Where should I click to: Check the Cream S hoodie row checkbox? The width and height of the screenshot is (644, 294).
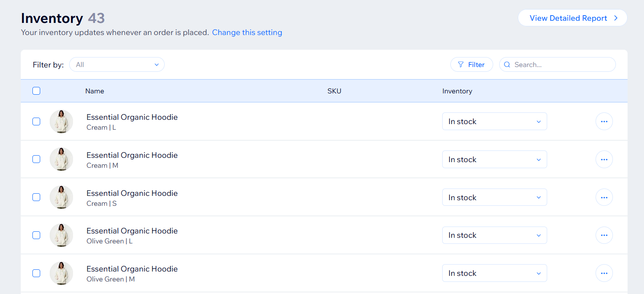click(36, 197)
